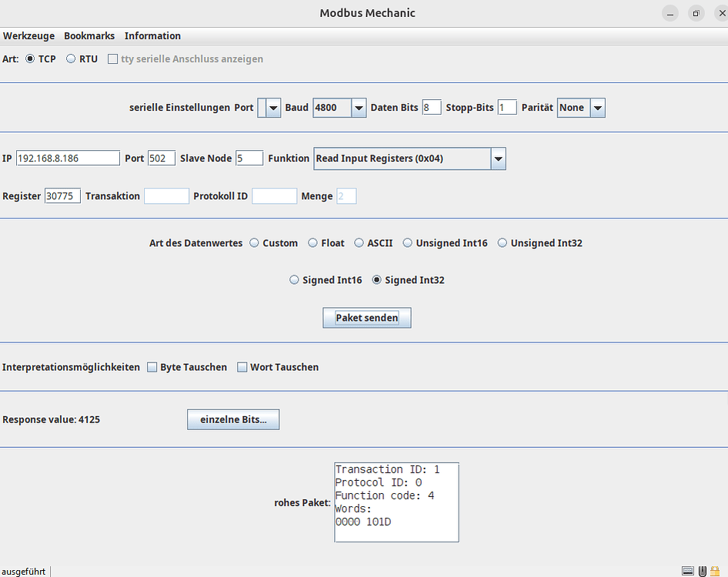Click the Transaktion field

167,196
